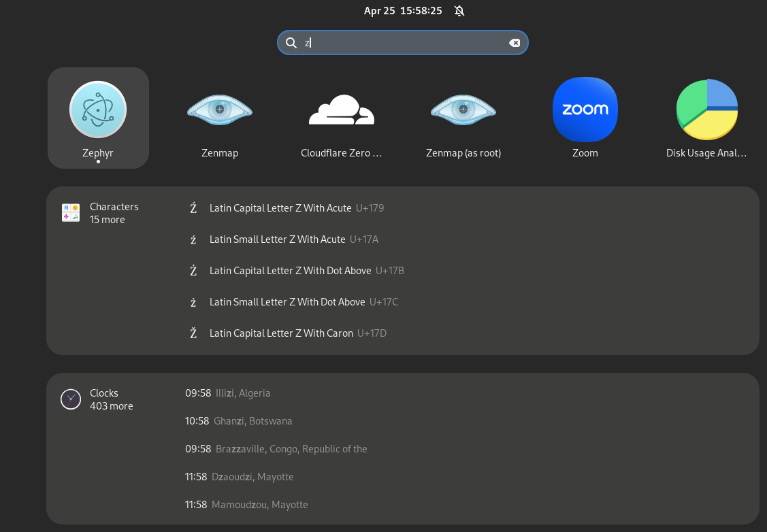Open the do-not-disturb bell indicator
The width and height of the screenshot is (767, 532).
coord(459,11)
